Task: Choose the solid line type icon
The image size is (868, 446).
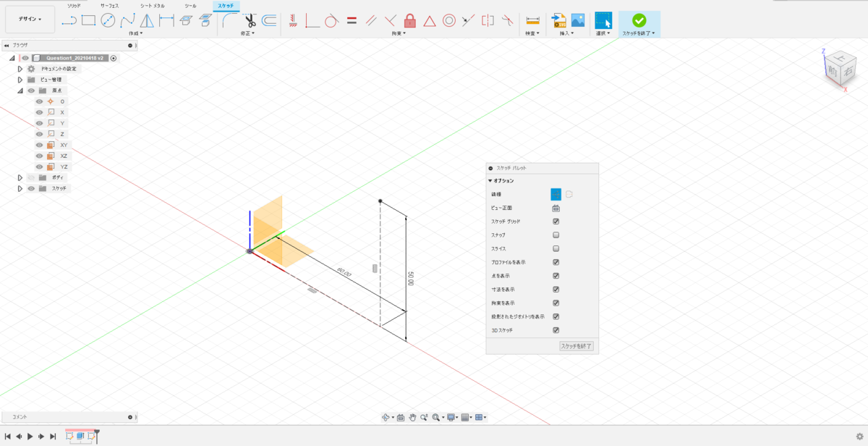Action: coord(556,194)
